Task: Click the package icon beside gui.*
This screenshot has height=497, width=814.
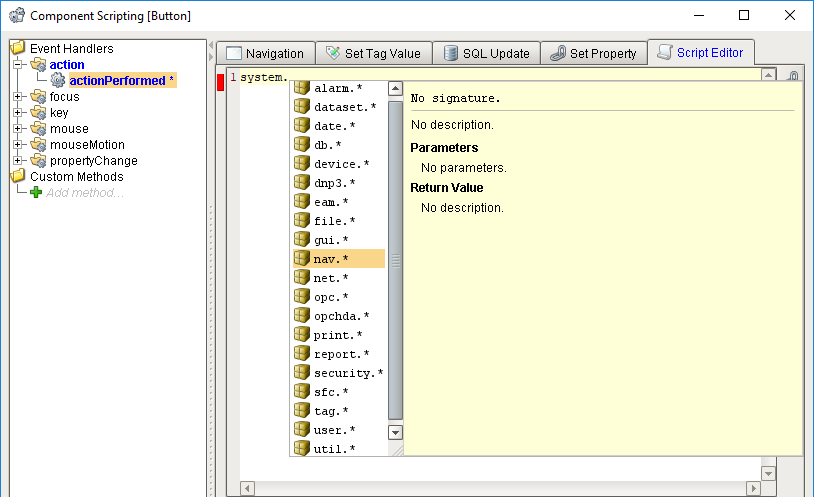Action: [302, 239]
